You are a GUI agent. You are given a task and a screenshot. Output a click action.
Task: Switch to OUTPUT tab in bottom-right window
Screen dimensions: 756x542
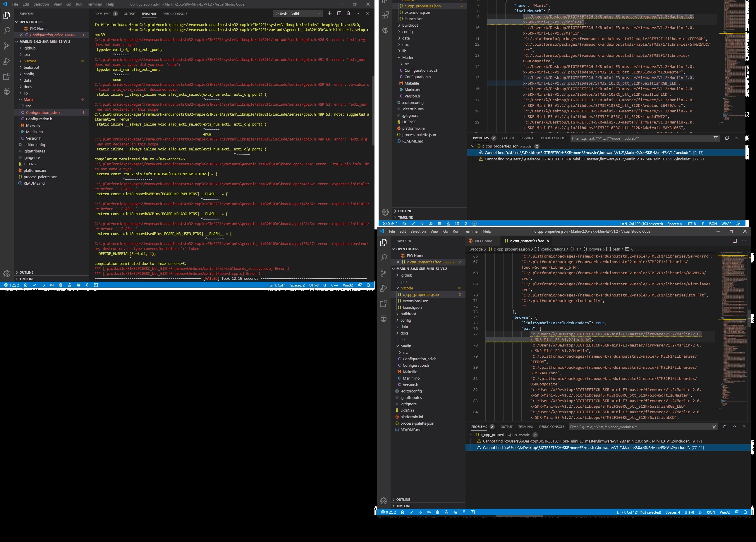tap(506, 427)
